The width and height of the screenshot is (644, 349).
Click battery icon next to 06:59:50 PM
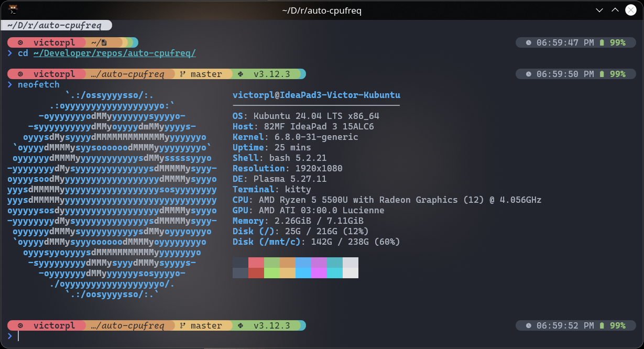click(x=602, y=74)
